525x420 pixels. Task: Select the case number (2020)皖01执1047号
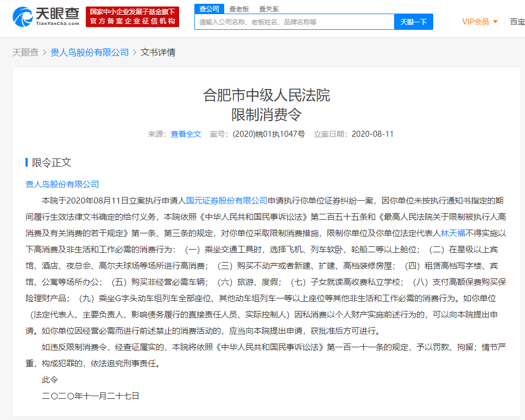pos(269,134)
